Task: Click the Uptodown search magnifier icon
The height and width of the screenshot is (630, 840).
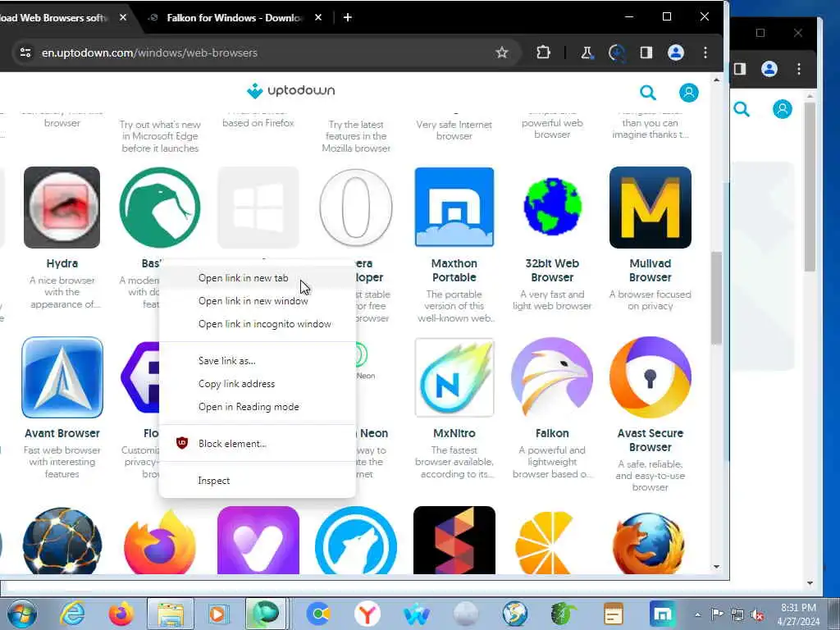Action: point(648,93)
